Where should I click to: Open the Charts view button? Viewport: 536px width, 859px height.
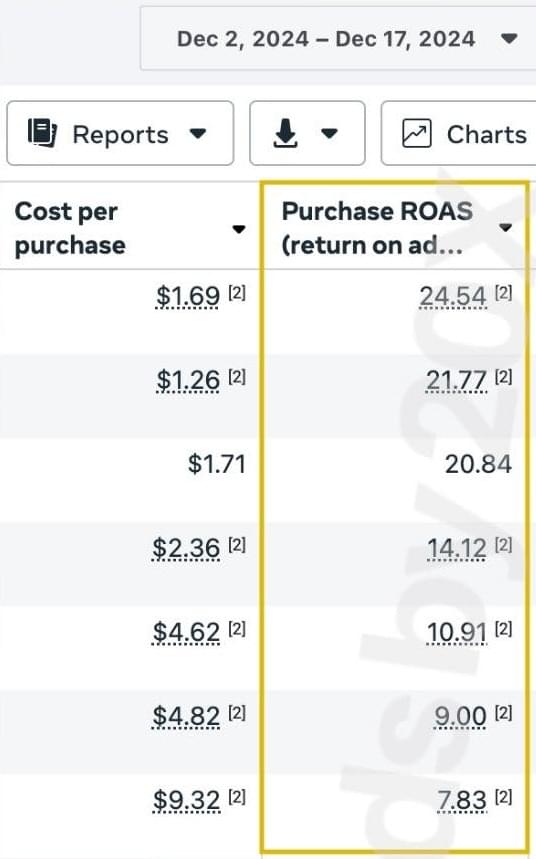tap(459, 133)
